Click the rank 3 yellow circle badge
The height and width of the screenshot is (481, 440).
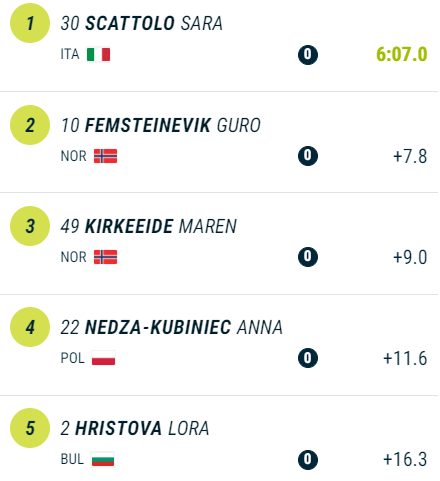click(x=30, y=226)
